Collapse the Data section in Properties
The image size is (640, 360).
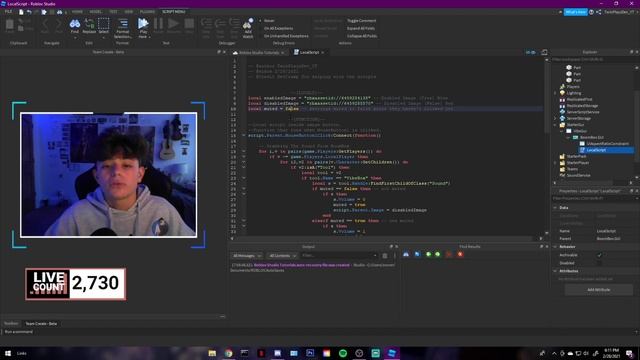coord(555,207)
